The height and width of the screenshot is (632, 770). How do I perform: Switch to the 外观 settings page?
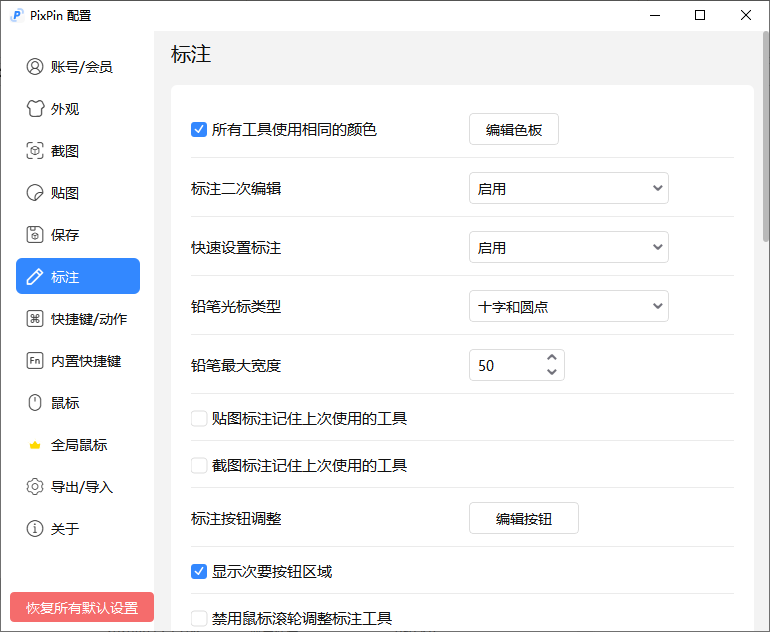[x=78, y=109]
